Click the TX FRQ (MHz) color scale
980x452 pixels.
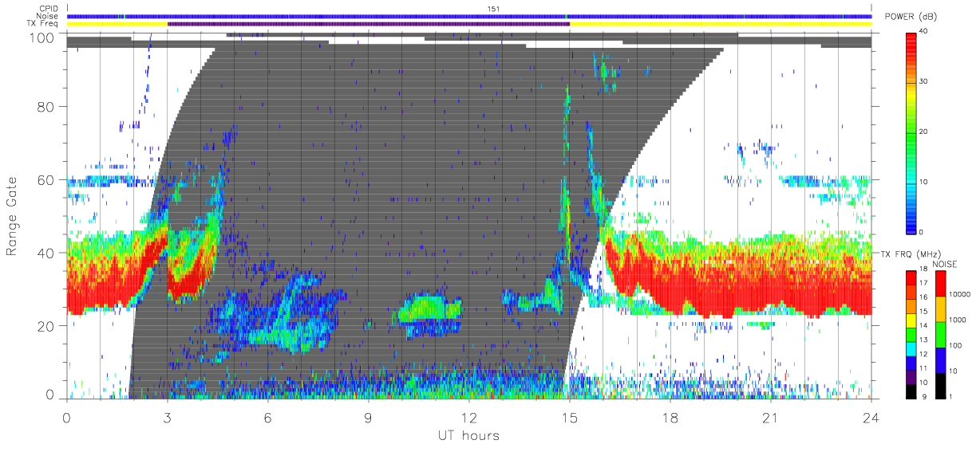tap(911, 334)
